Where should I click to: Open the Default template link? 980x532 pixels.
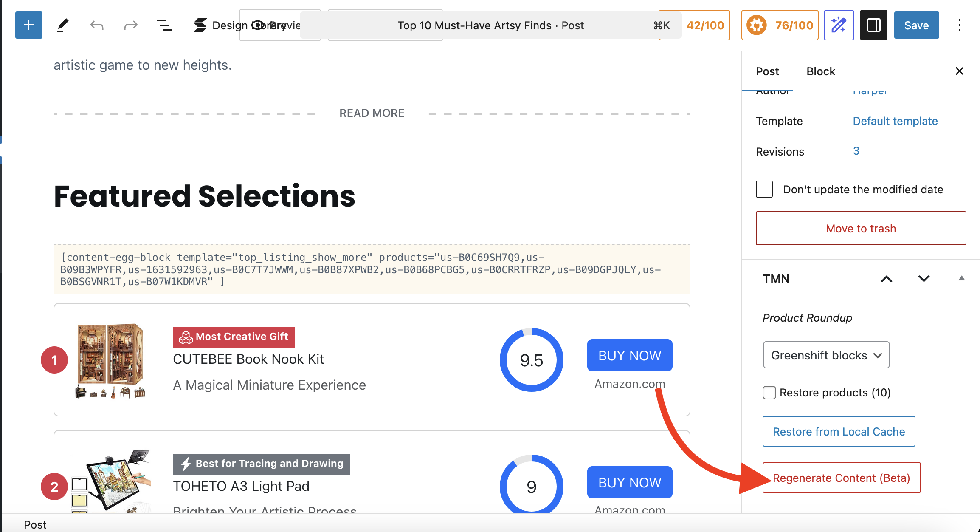tap(895, 121)
